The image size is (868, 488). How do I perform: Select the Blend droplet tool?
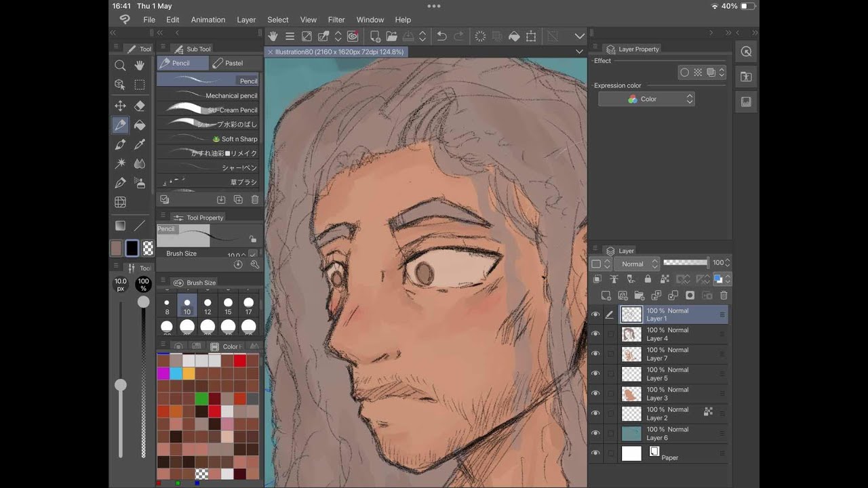coord(140,163)
